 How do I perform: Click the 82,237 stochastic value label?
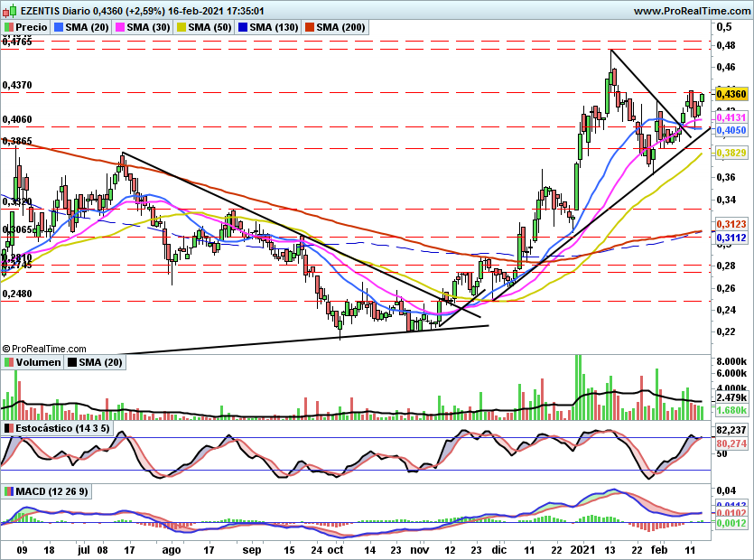pyautogui.click(x=731, y=430)
